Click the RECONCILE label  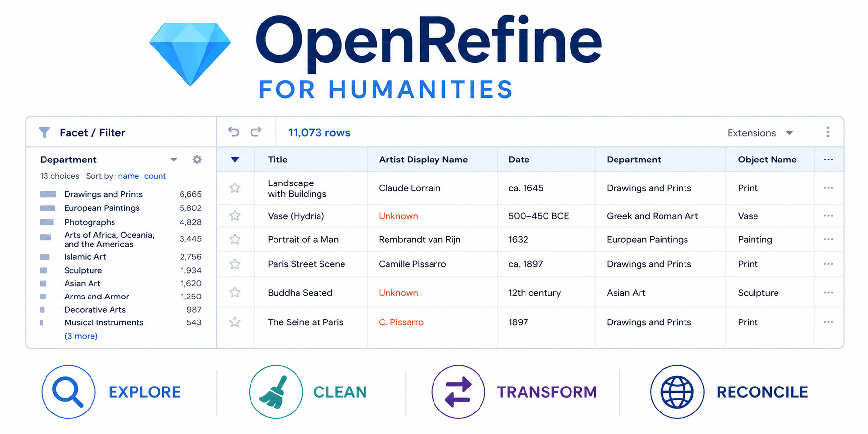click(762, 392)
